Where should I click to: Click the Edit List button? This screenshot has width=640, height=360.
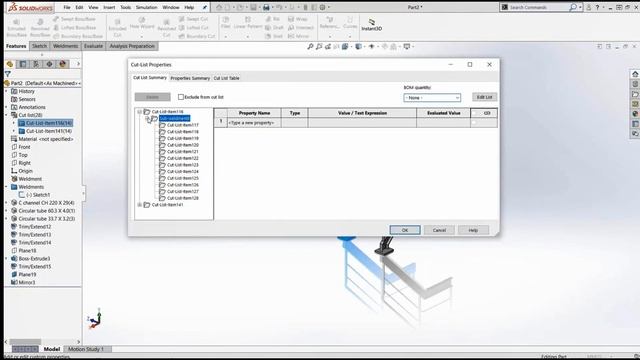[x=484, y=97]
